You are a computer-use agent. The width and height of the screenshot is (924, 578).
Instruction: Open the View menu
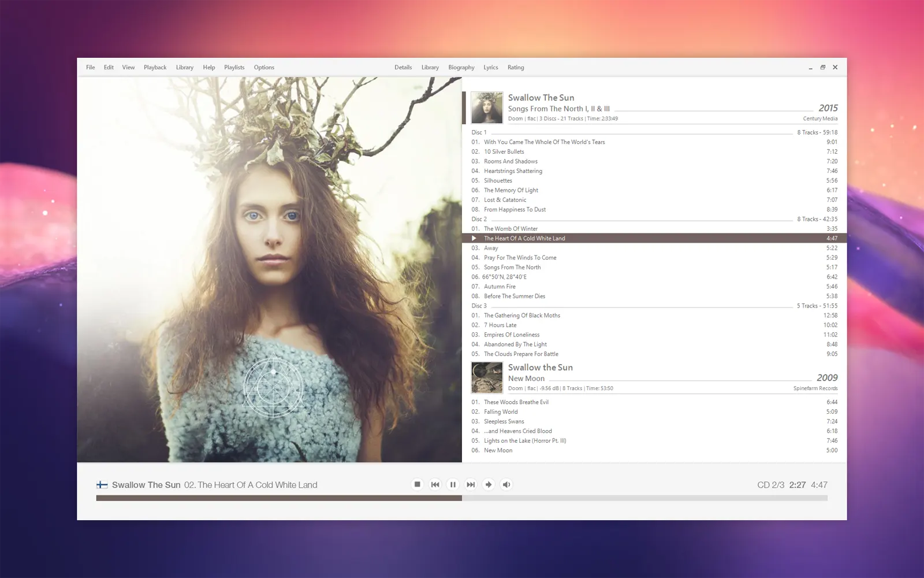click(x=128, y=67)
